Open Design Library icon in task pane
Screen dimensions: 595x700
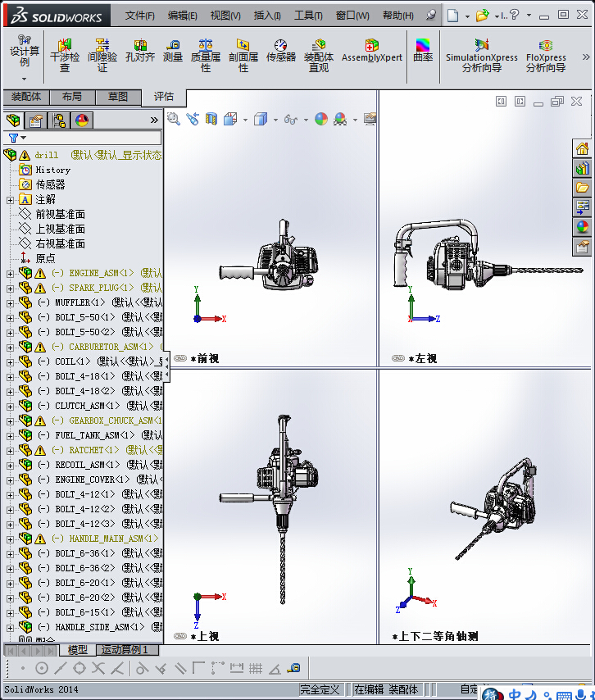point(582,168)
